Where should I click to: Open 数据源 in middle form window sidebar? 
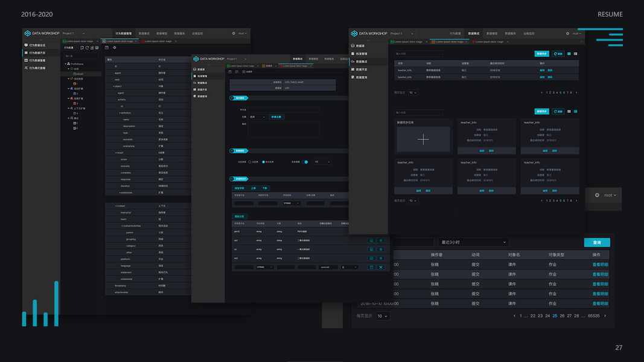(199, 69)
